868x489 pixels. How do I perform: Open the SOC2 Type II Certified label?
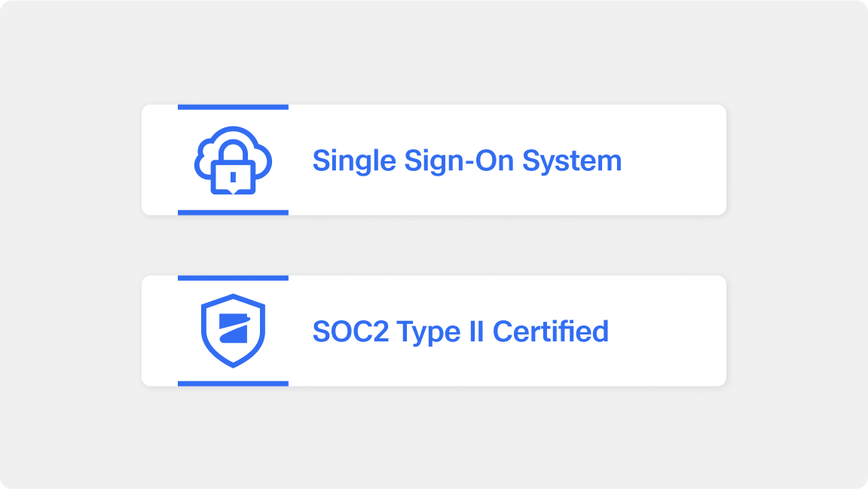tap(460, 332)
